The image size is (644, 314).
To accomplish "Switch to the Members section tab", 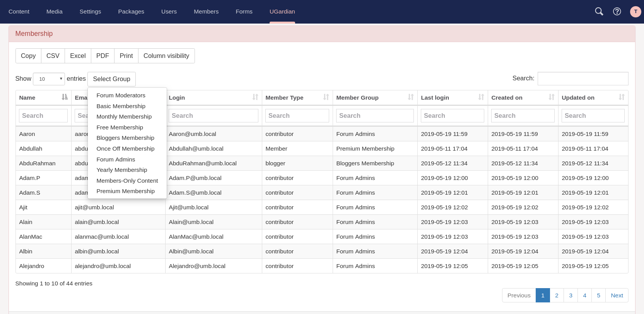I will click(x=206, y=12).
